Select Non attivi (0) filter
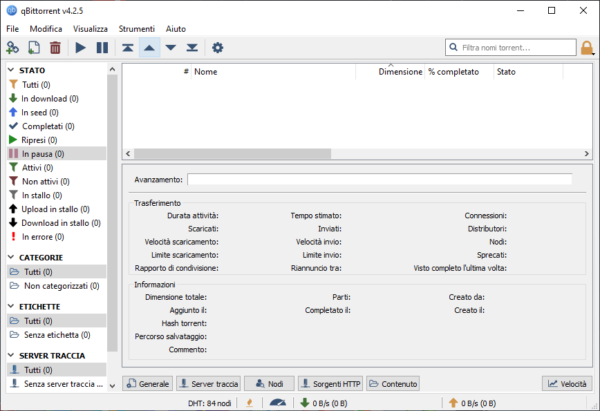Viewport: 600px width, 411px height. pos(57,181)
